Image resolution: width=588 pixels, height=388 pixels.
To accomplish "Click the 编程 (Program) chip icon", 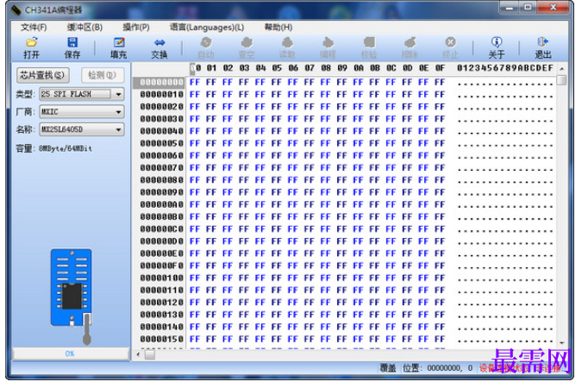I will (328, 42).
